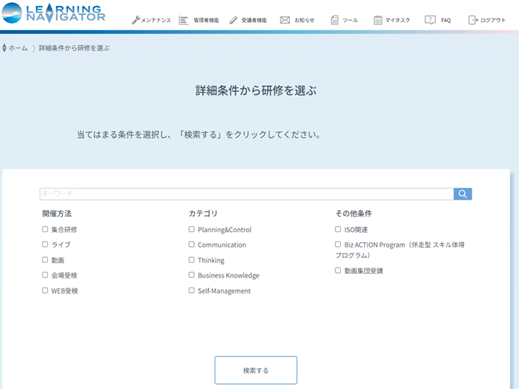
Task: Click the document ツール icon
Action: pyautogui.click(x=334, y=20)
